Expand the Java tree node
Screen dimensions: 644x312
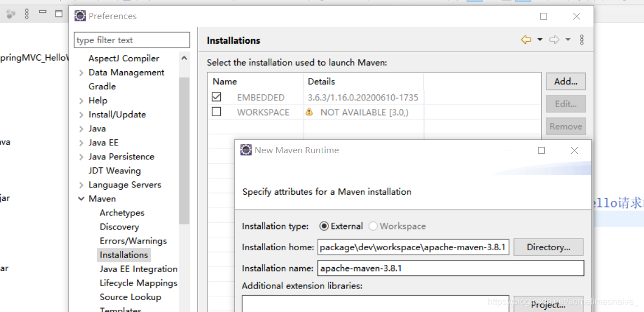81,129
